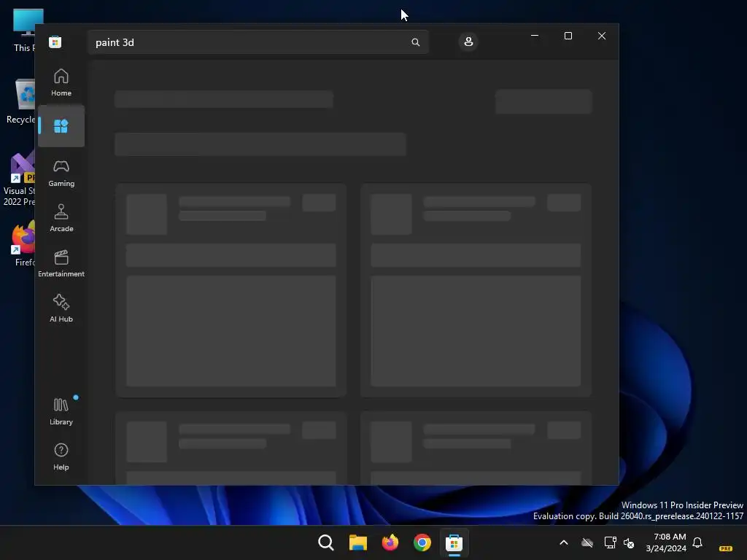
Task: Maximize the Microsoft Store window
Action: (x=568, y=36)
